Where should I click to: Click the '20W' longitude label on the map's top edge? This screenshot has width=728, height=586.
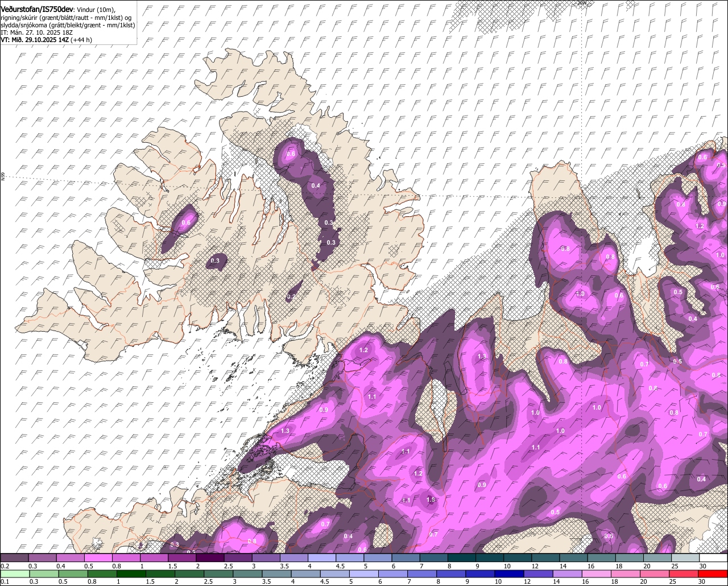click(581, 3)
